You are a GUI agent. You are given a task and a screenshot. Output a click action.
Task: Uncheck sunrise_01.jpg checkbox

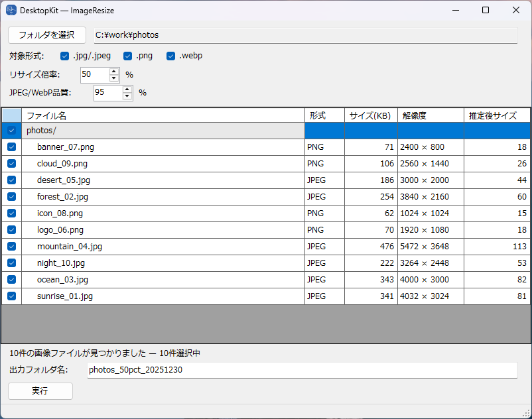(x=11, y=296)
